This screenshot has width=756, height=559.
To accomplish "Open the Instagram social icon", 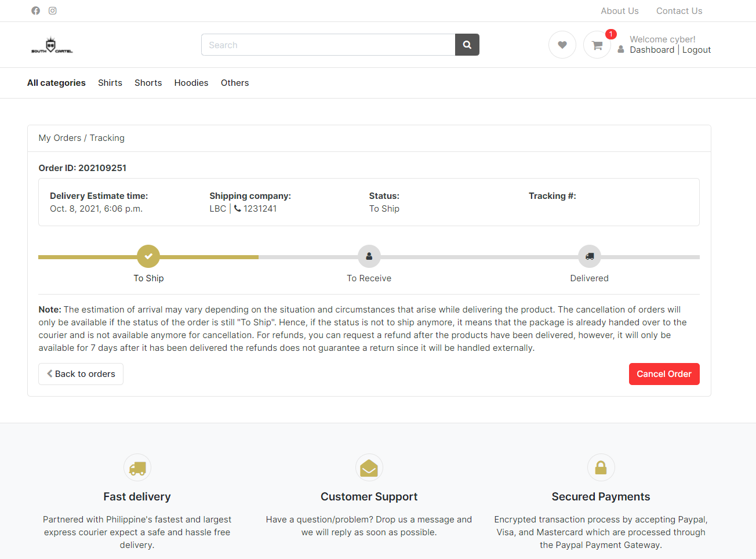I will pyautogui.click(x=52, y=10).
